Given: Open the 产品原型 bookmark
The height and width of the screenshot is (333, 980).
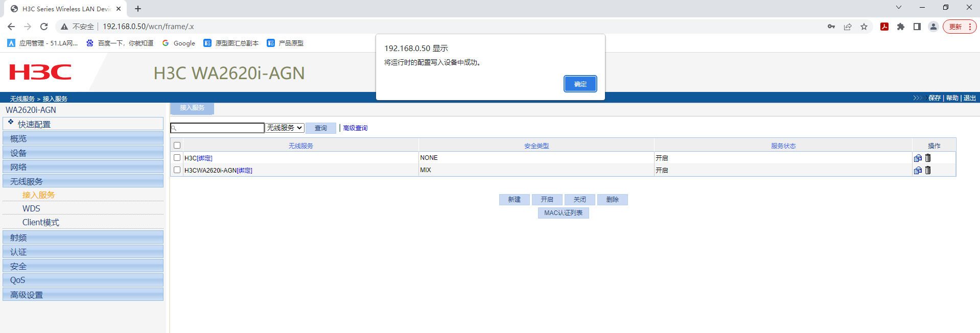Looking at the screenshot, I should click(x=285, y=43).
